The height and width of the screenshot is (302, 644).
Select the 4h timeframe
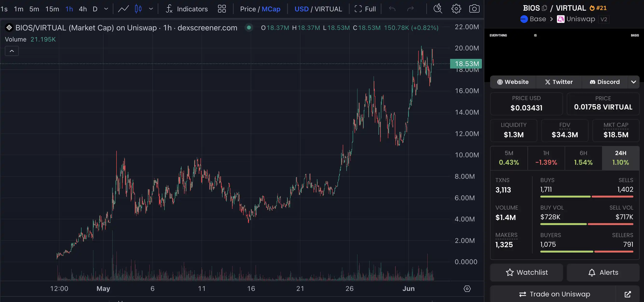tap(83, 9)
